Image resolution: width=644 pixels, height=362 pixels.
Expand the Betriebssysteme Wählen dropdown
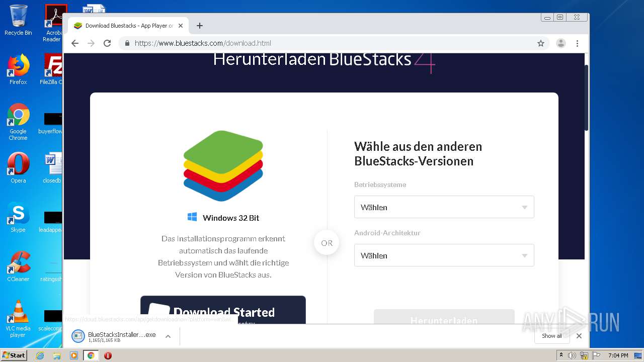pyautogui.click(x=444, y=207)
